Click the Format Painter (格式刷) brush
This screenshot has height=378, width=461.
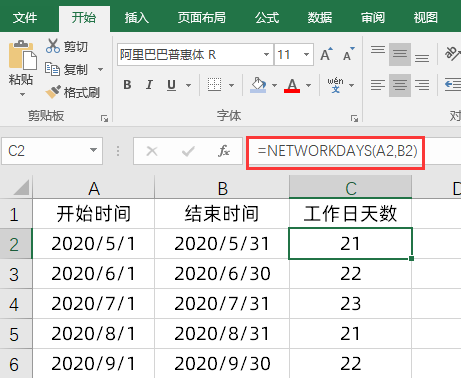53,92
